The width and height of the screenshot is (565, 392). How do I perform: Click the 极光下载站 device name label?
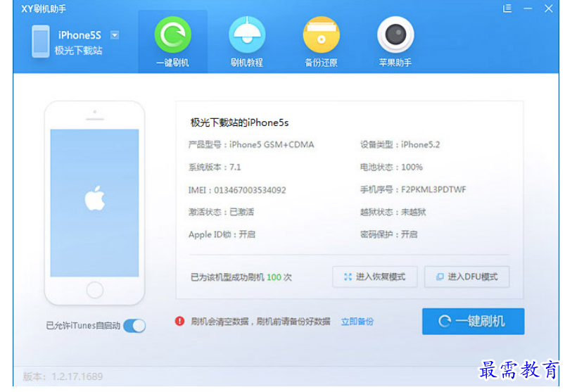pos(78,51)
